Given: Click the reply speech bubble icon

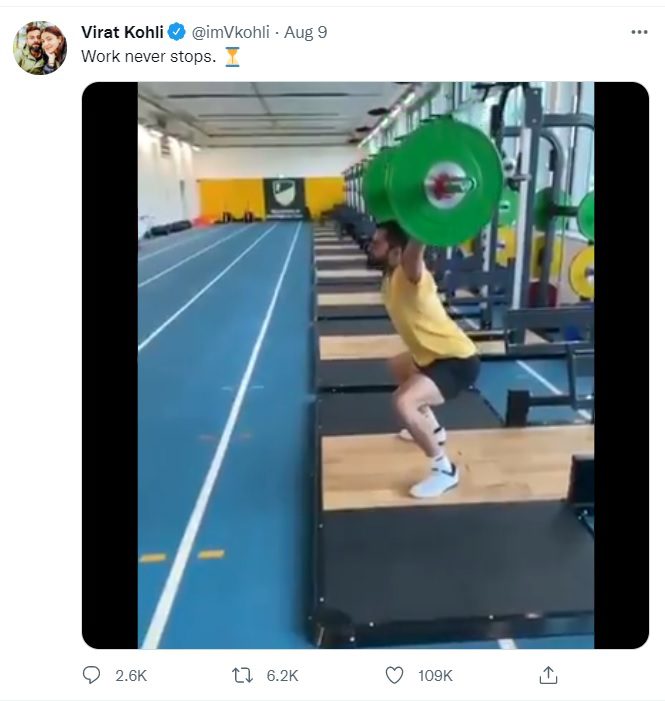Looking at the screenshot, I should point(92,675).
